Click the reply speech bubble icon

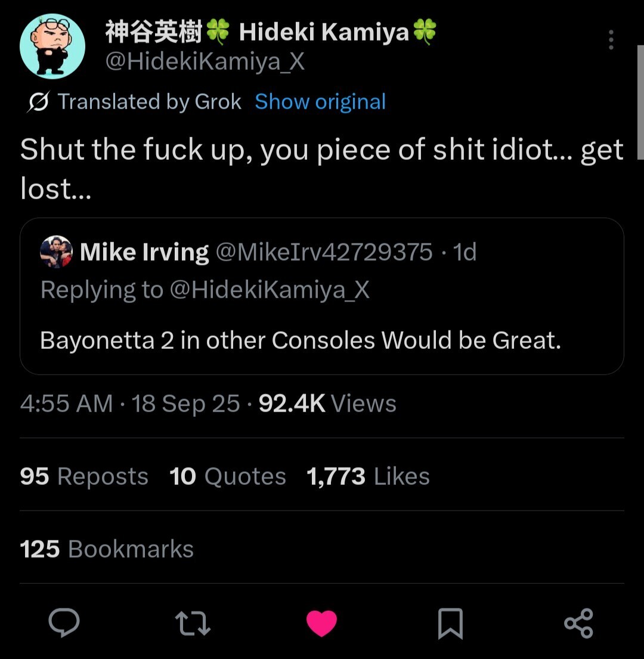pyautogui.click(x=64, y=623)
